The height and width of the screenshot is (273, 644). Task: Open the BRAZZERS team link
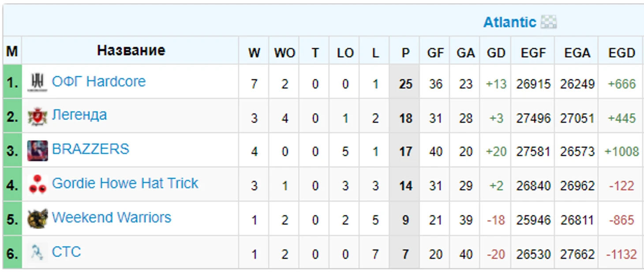pos(90,149)
